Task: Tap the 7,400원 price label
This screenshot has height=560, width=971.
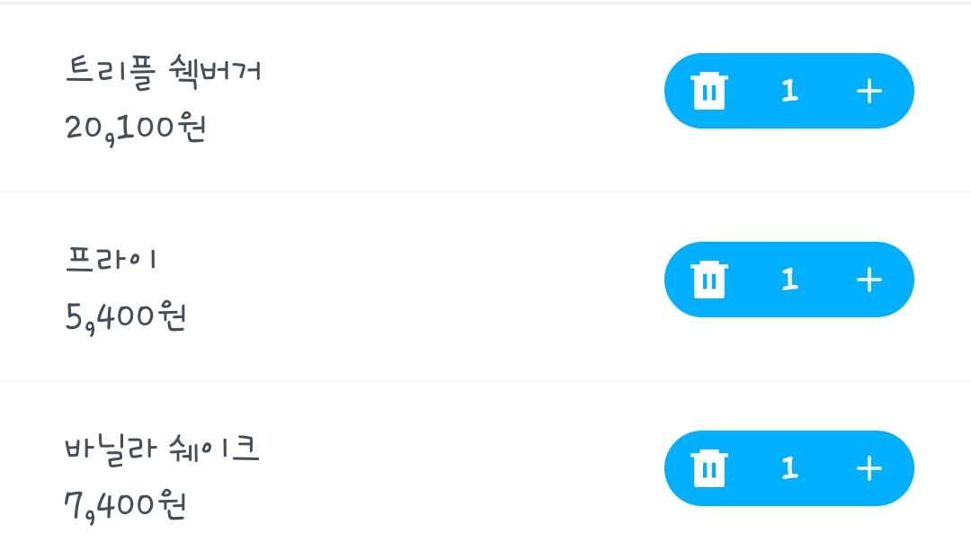Action: [x=125, y=506]
